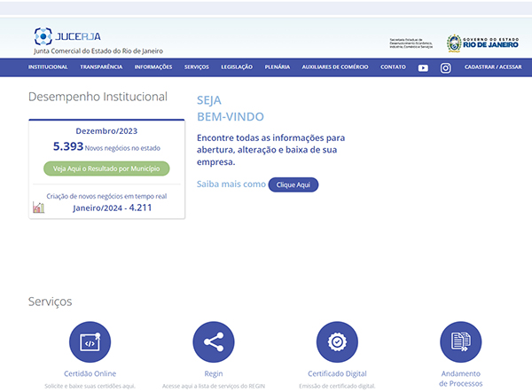Click the small chart icon beside Janeiro/2024
This screenshot has width=532, height=392.
click(38, 208)
